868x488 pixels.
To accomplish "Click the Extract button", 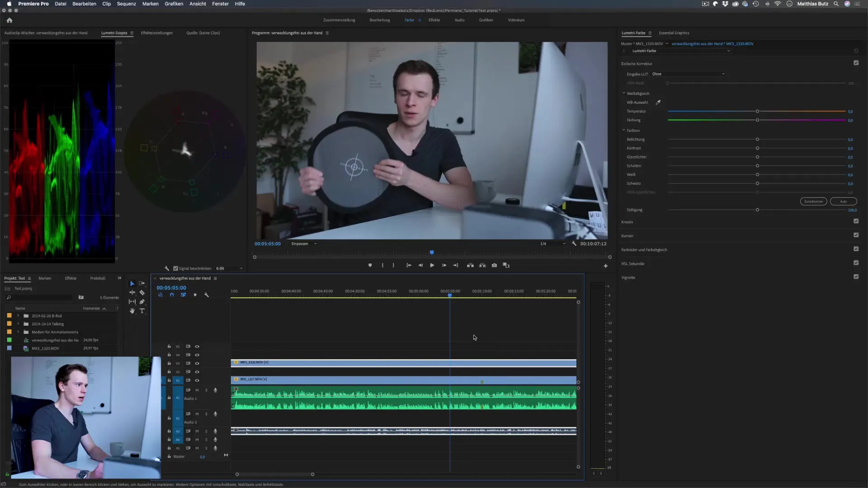I will pos(482,266).
